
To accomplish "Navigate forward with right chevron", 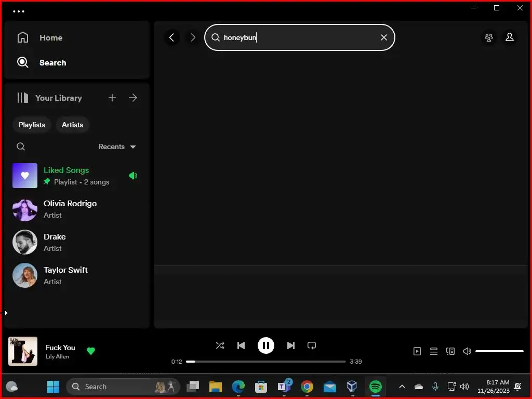I will pos(193,37).
